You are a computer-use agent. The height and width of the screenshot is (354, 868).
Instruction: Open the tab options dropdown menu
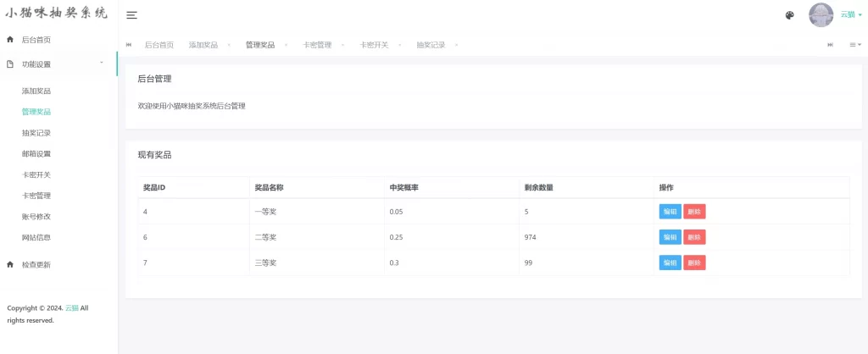[x=856, y=45]
